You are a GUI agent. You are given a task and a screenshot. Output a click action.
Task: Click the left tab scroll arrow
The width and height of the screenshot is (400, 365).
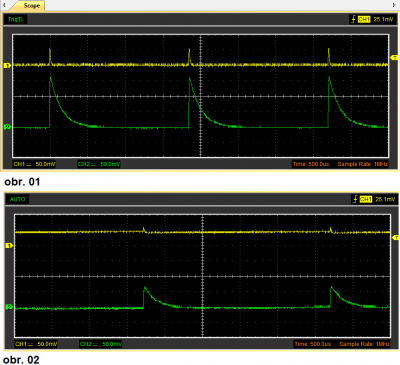pyautogui.click(x=4, y=5)
